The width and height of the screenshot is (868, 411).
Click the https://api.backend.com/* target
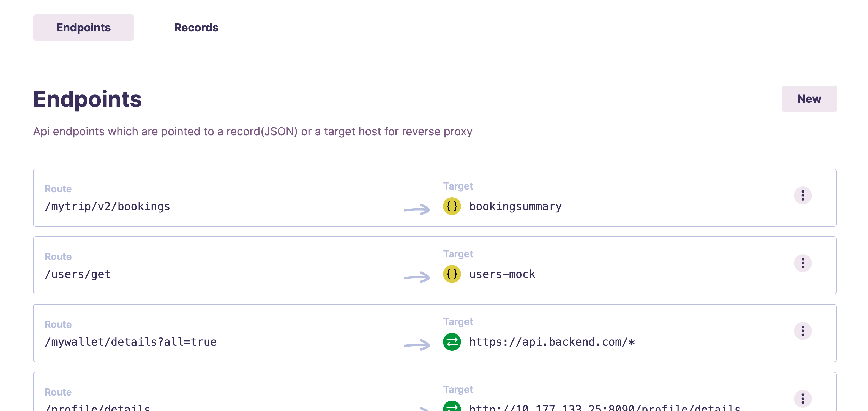(552, 342)
